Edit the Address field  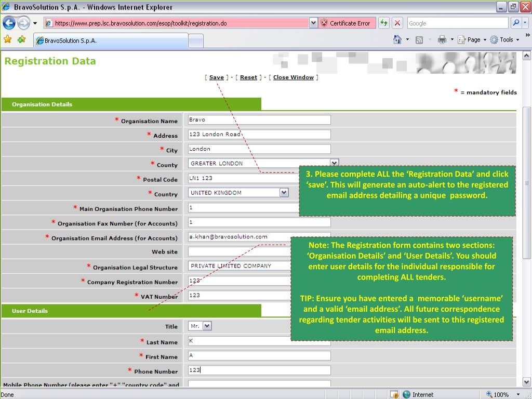tap(259, 135)
